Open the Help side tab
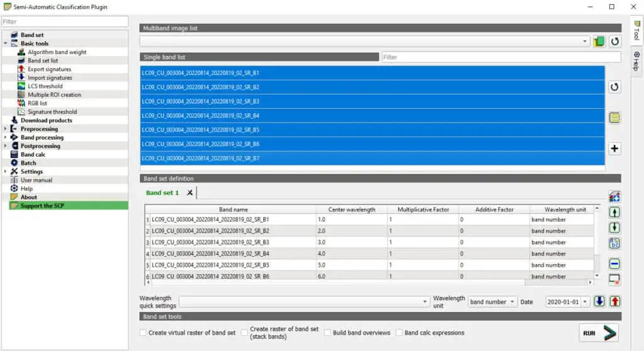Screen dimensions: 644x351 coord(636,61)
